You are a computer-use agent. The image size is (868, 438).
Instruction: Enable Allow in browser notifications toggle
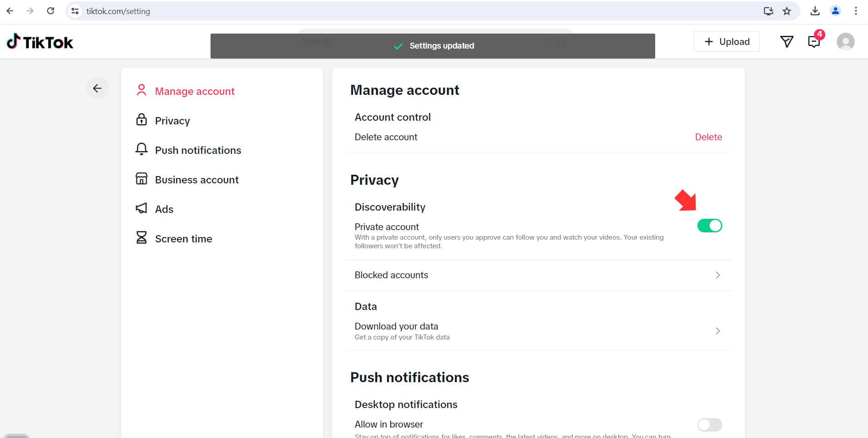[710, 425]
